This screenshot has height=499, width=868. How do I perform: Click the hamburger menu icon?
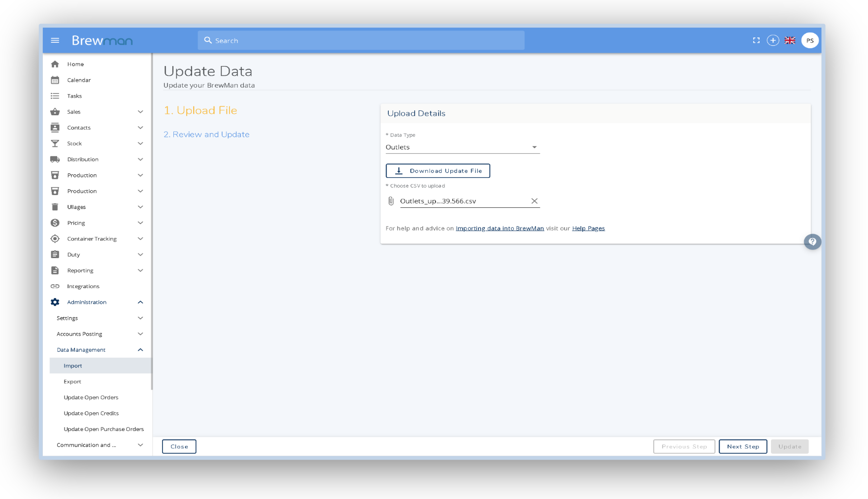click(x=55, y=40)
